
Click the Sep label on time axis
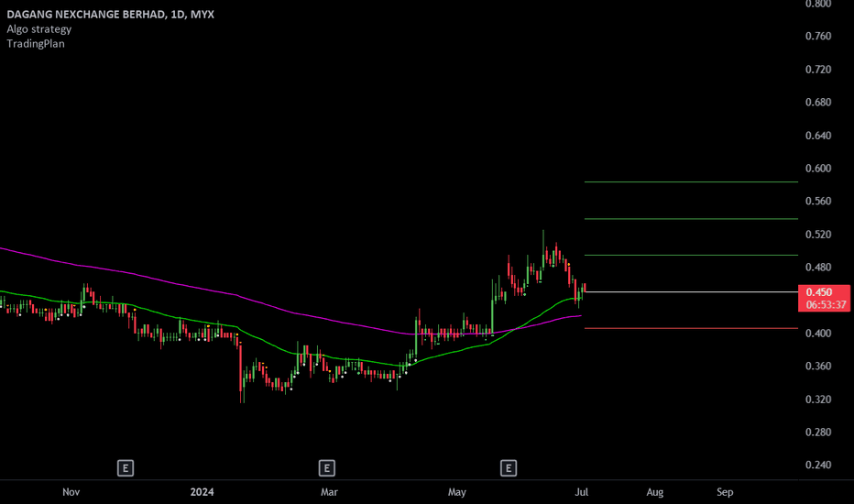pyautogui.click(x=725, y=492)
